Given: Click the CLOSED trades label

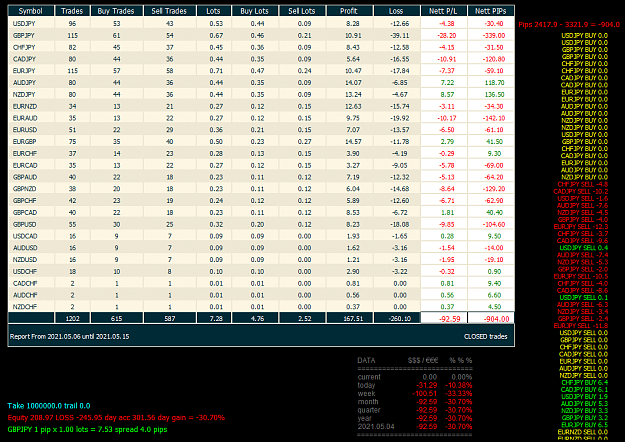Looking at the screenshot, I should click(485, 336).
